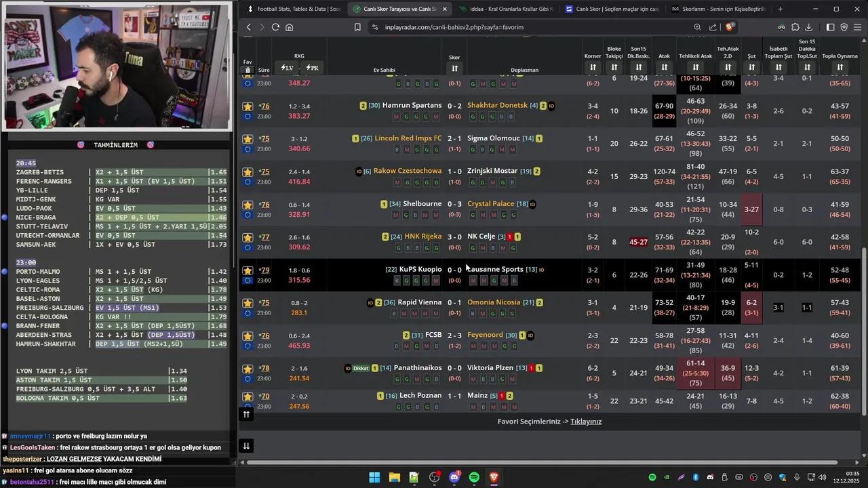Open the browser home page
Image resolution: width=868 pixels, height=488 pixels.
290,27
